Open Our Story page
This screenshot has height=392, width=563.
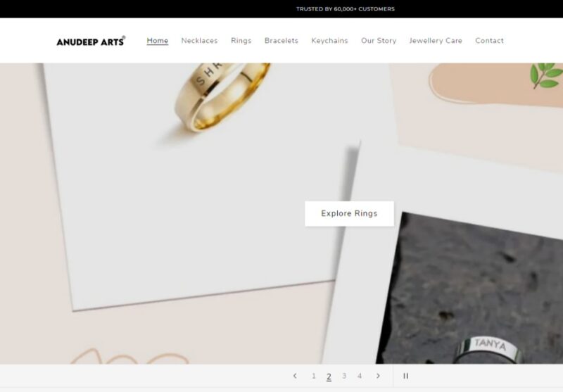[x=379, y=41]
